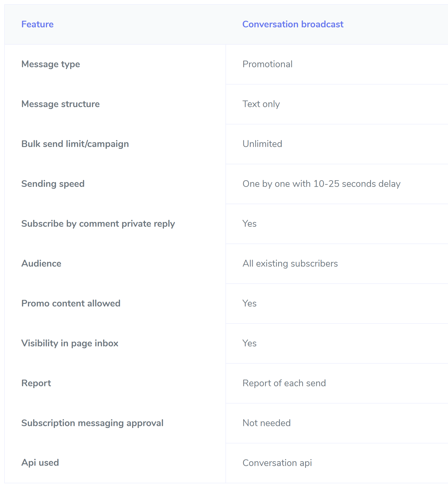Select the Message type row label
The image size is (448, 495).
pyautogui.click(x=51, y=64)
